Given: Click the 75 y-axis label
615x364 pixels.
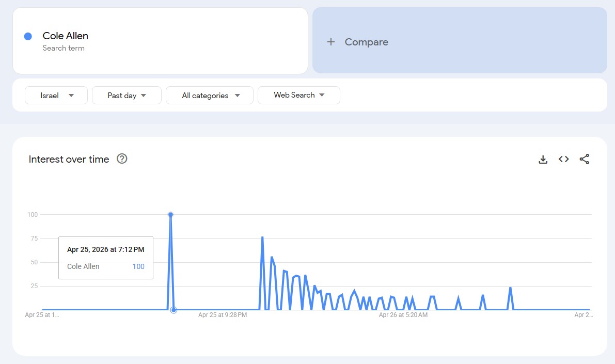Looking at the screenshot, I should (x=34, y=239).
